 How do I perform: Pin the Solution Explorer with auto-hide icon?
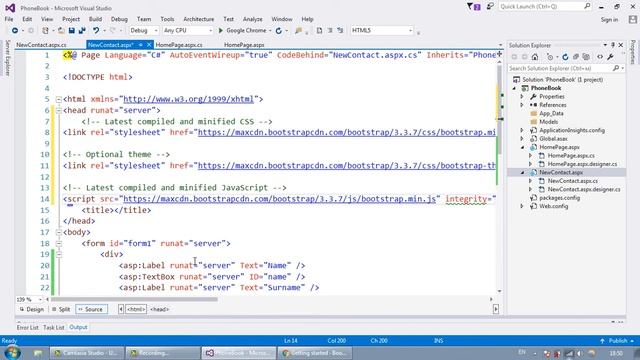tap(613, 45)
